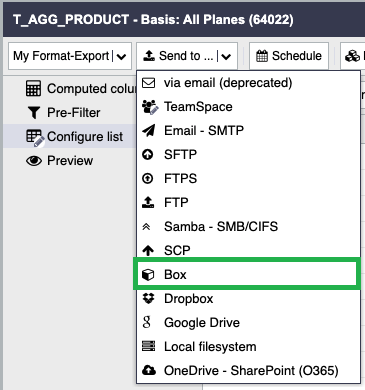Click the Schedule button
Image resolution: width=365 pixels, height=390 pixels.
[x=289, y=56]
